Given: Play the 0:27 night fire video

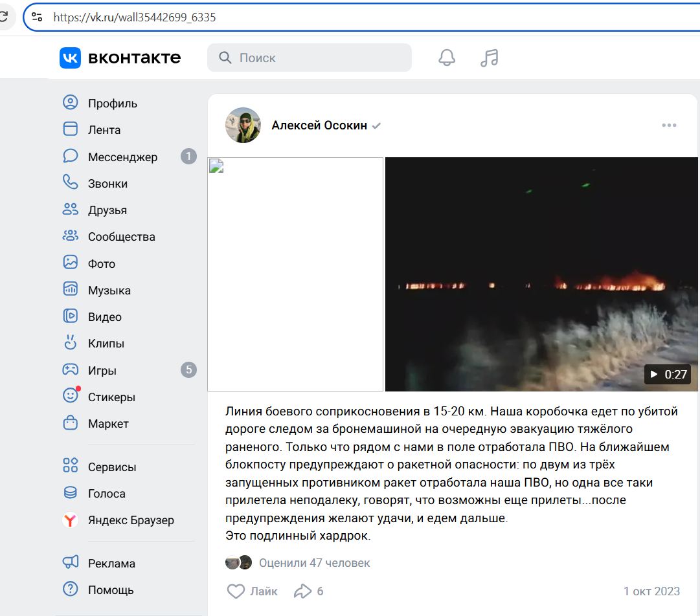Looking at the screenshot, I should pos(541,274).
